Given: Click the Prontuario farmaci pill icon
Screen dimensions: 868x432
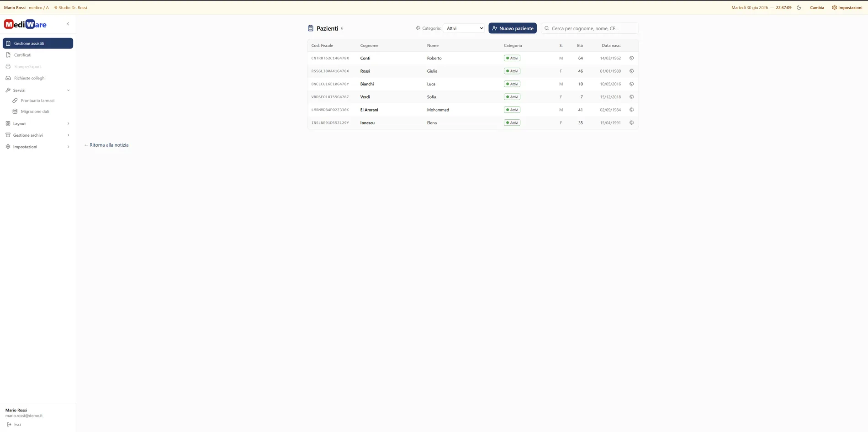Looking at the screenshot, I should point(15,101).
